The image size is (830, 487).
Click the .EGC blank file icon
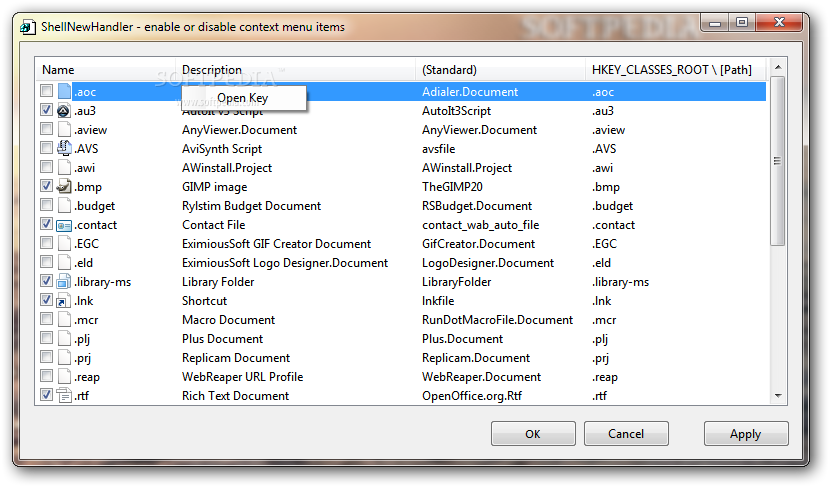pos(64,244)
